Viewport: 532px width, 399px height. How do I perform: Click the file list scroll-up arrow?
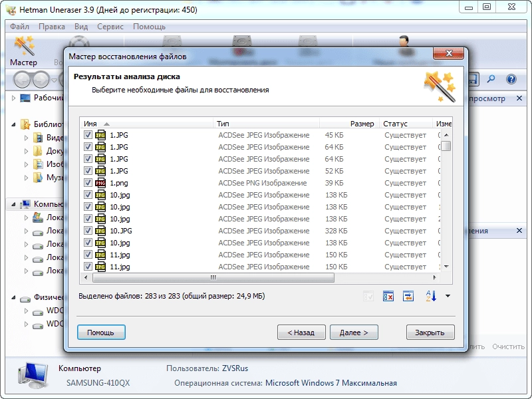(446, 135)
